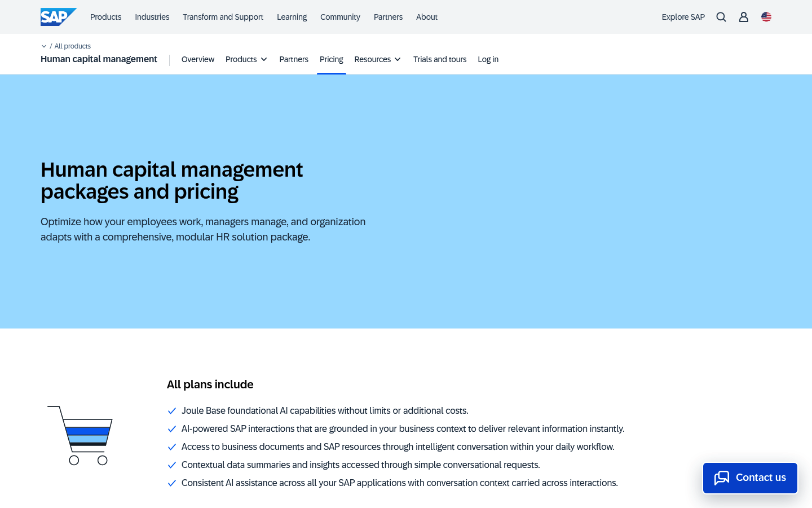Go to All products breadcrumb link
Screen dimensions: 812x508
click(x=73, y=46)
